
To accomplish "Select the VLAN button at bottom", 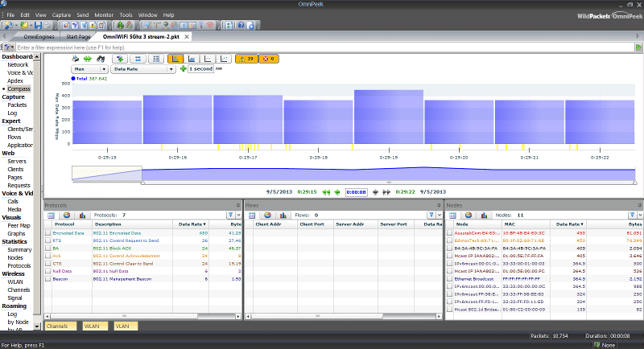I will click(x=126, y=326).
